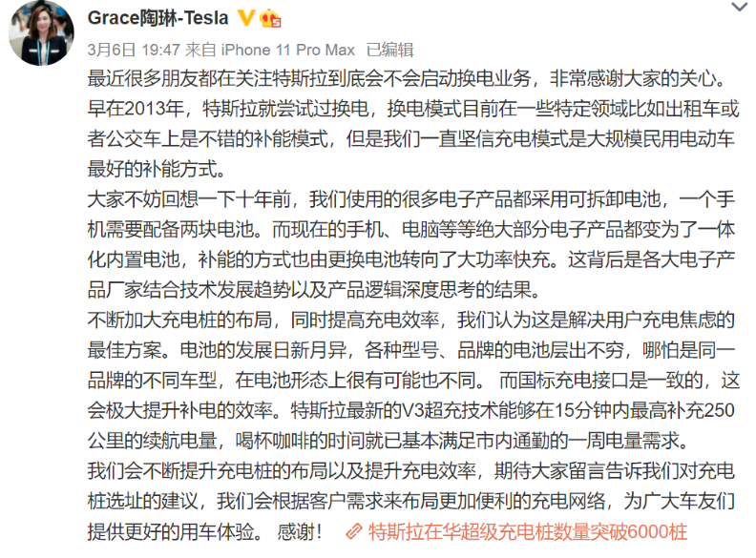Click the line starting 不断加大充电桩的布局
This screenshot has height=558, width=756.
410,320
